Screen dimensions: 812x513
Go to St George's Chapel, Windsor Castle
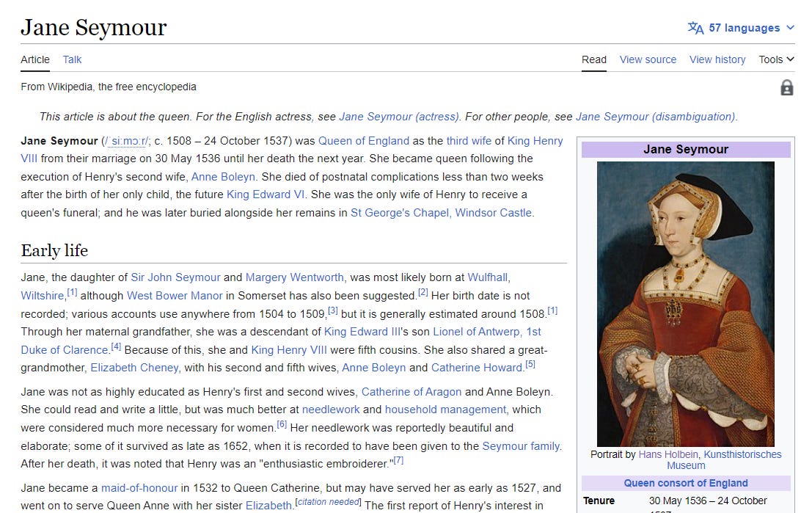[x=442, y=212]
